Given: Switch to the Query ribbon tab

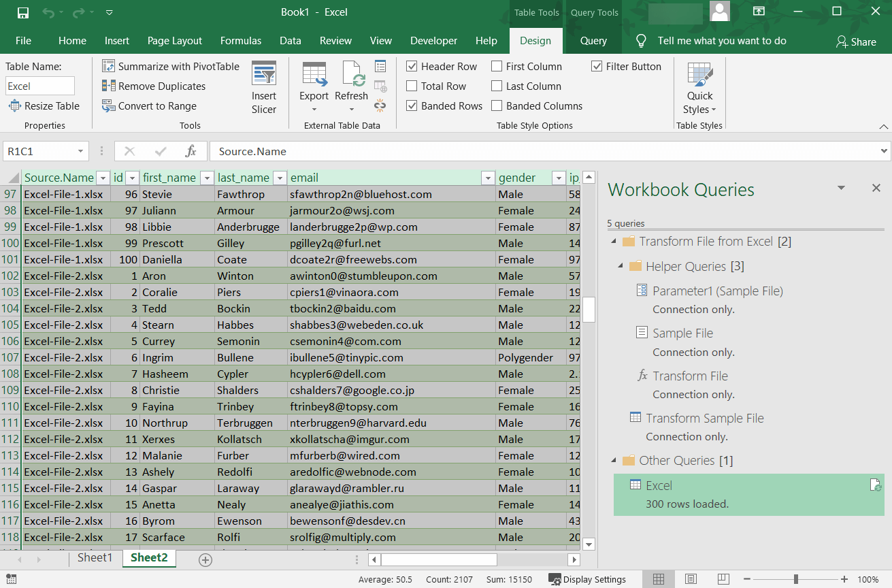Looking at the screenshot, I should (592, 40).
